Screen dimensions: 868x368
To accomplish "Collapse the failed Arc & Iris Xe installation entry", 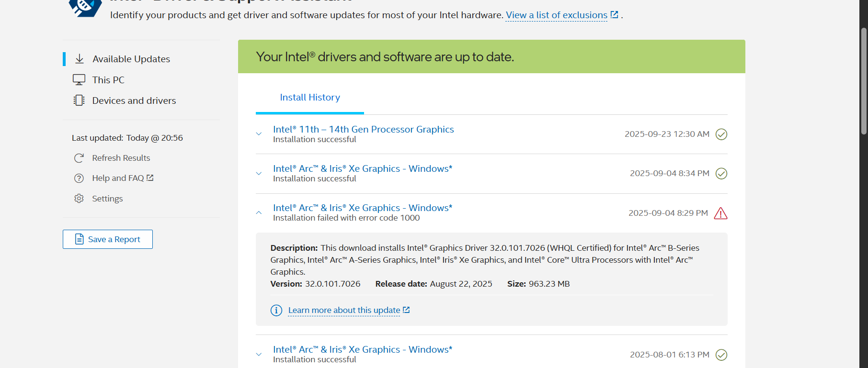I will tap(259, 212).
